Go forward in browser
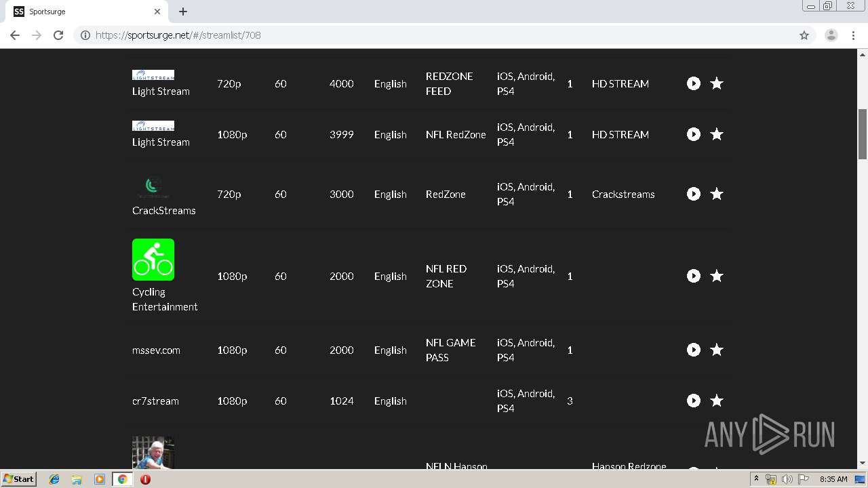 (37, 35)
